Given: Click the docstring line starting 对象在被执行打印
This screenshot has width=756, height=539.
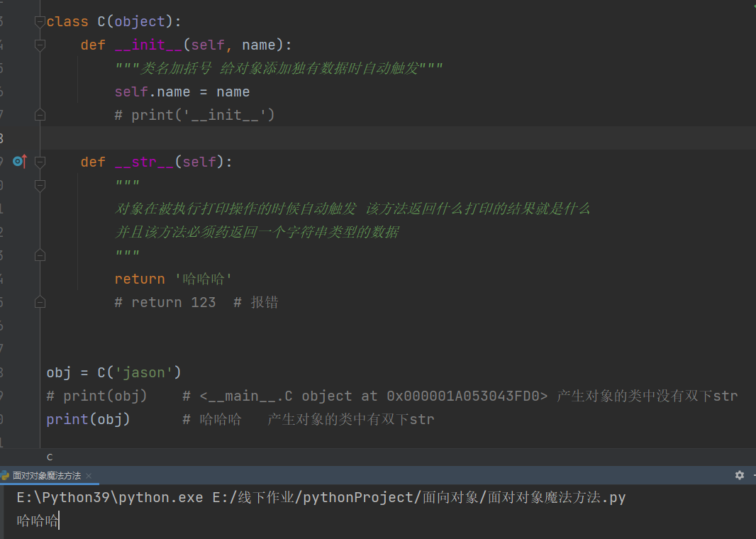Looking at the screenshot, I should tap(352, 209).
